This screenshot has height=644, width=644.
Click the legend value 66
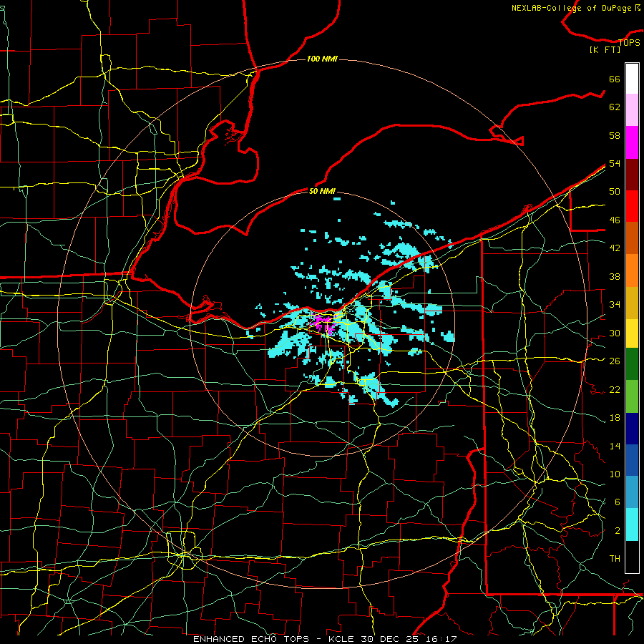615,79
